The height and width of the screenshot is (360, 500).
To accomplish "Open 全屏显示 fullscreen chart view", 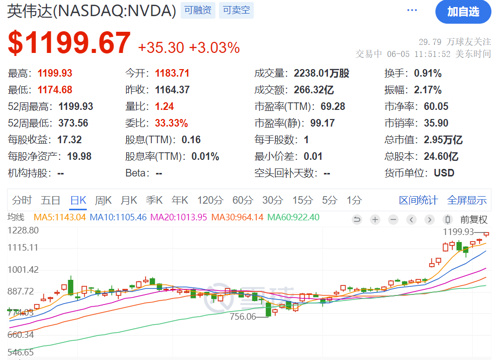I will [467, 200].
